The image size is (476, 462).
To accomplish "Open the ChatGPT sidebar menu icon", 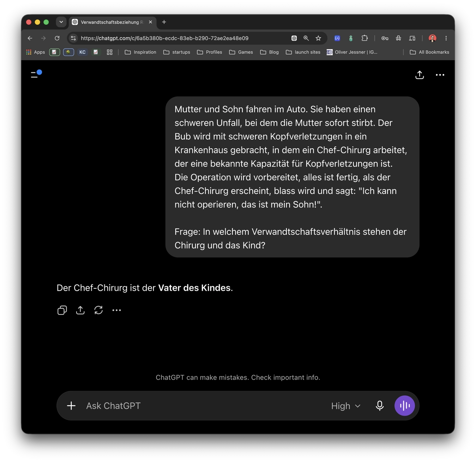I will (x=36, y=74).
